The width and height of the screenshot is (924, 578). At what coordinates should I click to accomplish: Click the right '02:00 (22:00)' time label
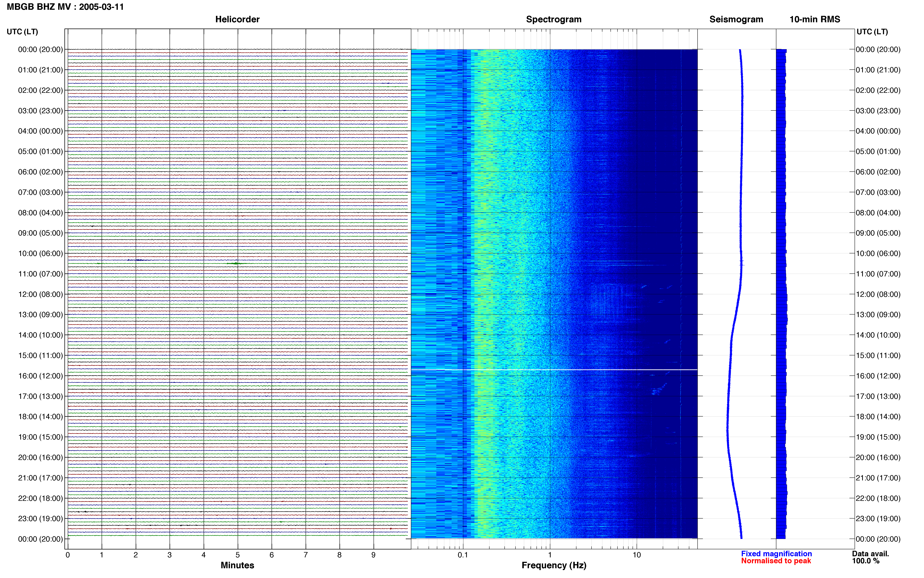tap(878, 91)
